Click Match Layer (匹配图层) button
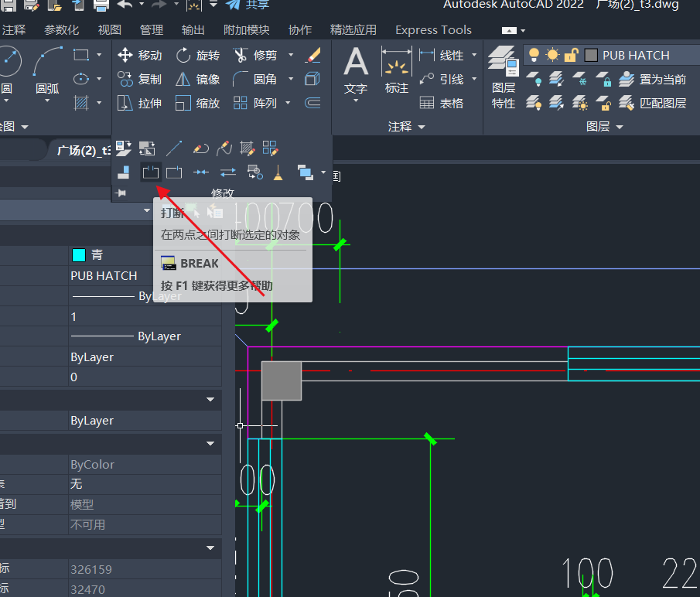 click(652, 104)
